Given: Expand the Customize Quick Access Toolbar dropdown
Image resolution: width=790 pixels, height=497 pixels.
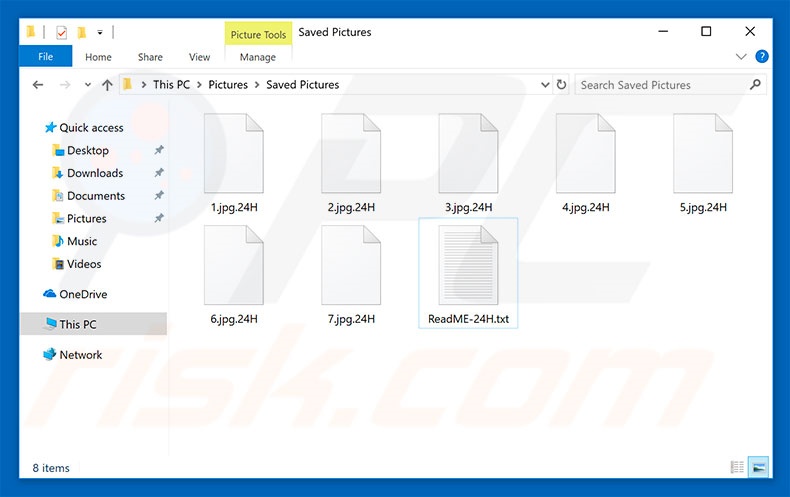Looking at the screenshot, I should [x=100, y=33].
